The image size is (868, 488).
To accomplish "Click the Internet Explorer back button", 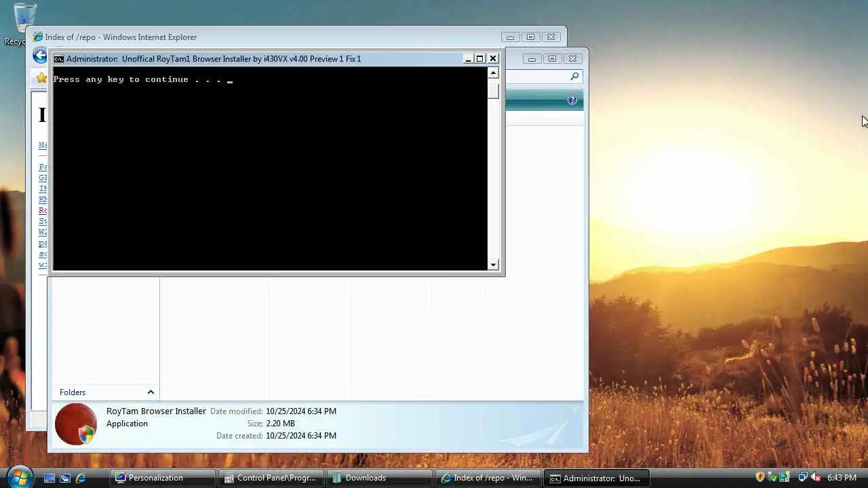I will (40, 56).
